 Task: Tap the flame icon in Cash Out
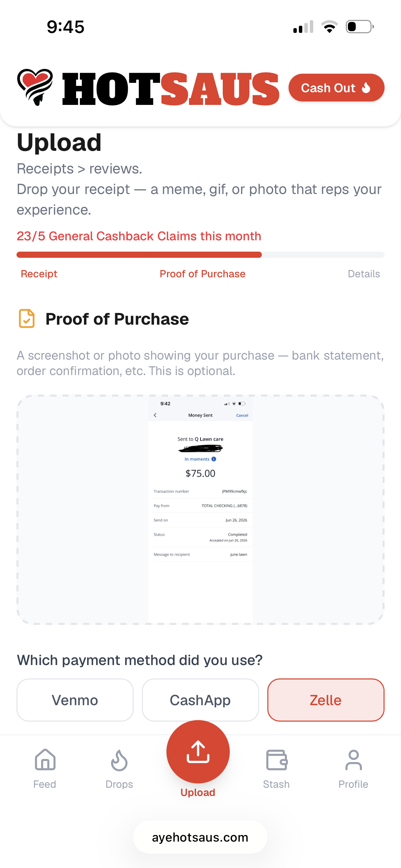point(366,88)
